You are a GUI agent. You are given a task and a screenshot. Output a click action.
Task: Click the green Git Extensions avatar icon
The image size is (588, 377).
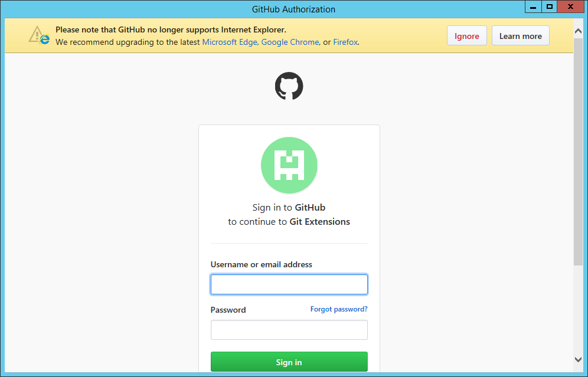(289, 165)
